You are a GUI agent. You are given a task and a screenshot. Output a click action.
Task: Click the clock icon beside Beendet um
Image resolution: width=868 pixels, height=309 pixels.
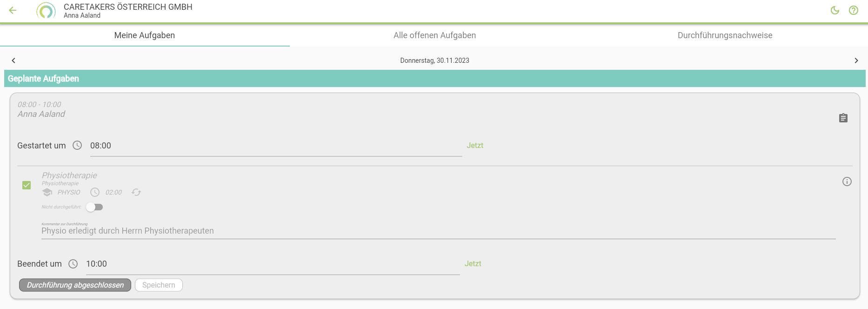click(x=73, y=264)
